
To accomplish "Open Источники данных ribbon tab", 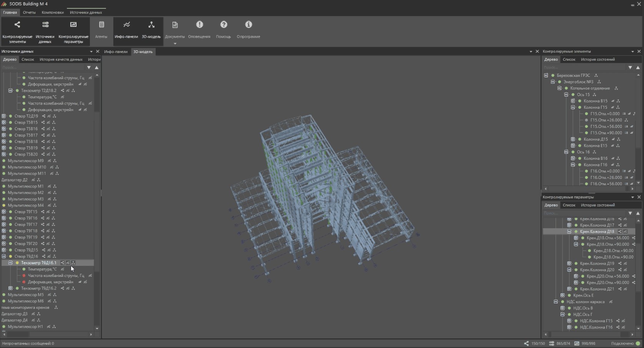I will pyautogui.click(x=86, y=12).
